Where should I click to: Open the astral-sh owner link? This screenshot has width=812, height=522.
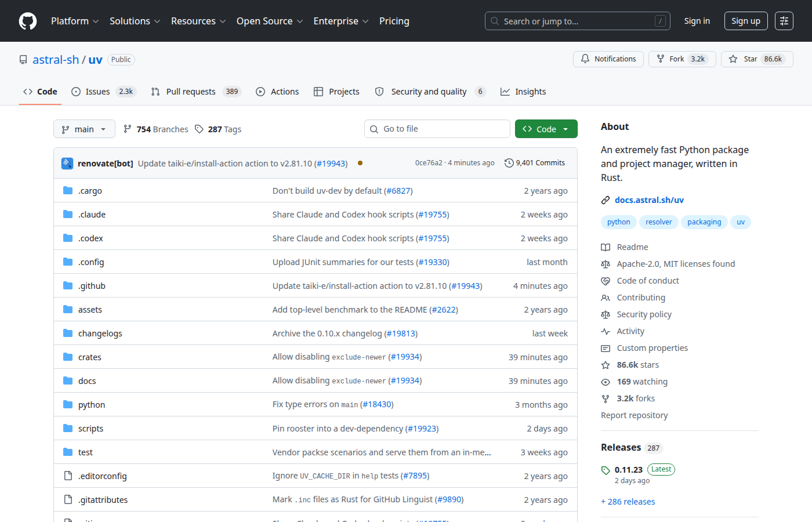[56, 60]
